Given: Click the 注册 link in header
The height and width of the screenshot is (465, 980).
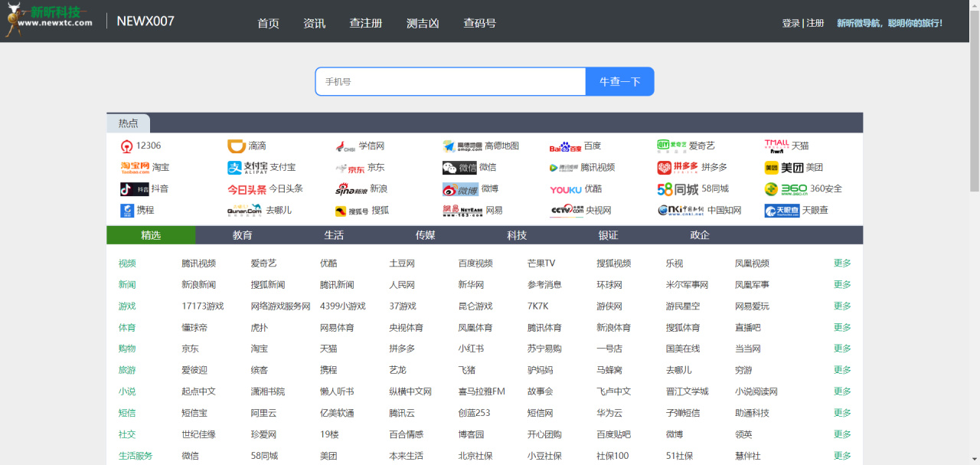Looking at the screenshot, I should 815,23.
